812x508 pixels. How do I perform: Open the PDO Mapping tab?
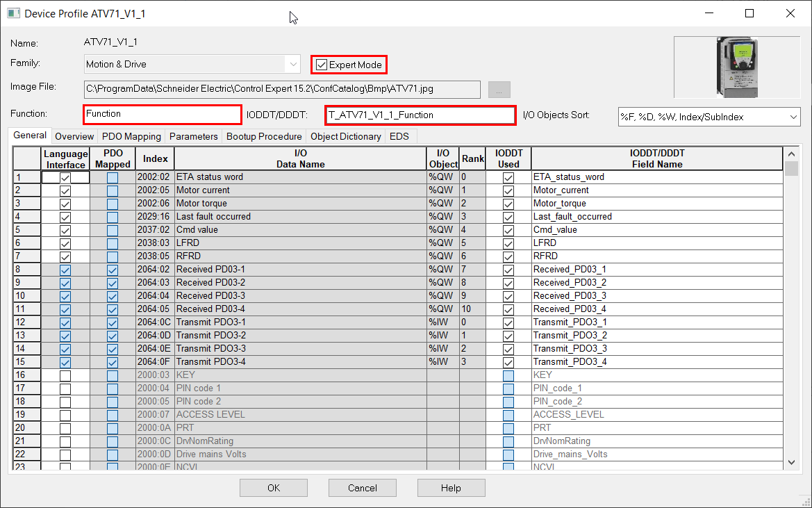point(131,136)
